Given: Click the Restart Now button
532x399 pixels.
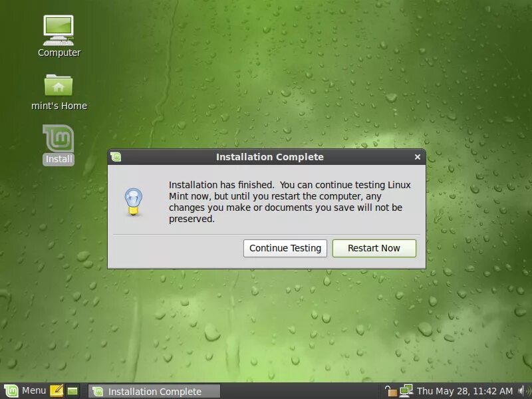Looking at the screenshot, I should pos(374,248).
